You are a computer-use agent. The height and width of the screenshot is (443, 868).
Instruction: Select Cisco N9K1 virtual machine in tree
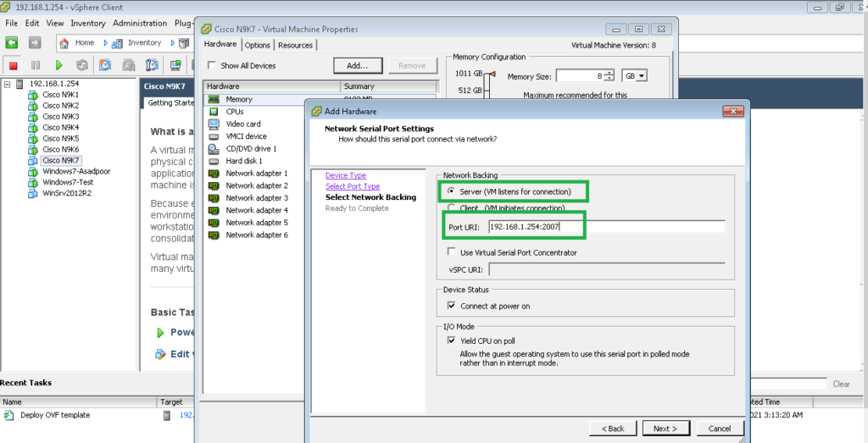pos(60,95)
